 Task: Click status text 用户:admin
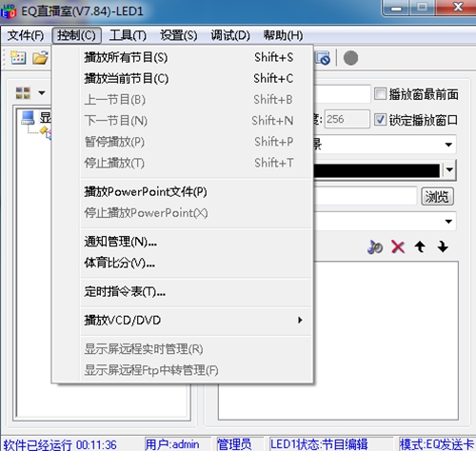tap(172, 444)
